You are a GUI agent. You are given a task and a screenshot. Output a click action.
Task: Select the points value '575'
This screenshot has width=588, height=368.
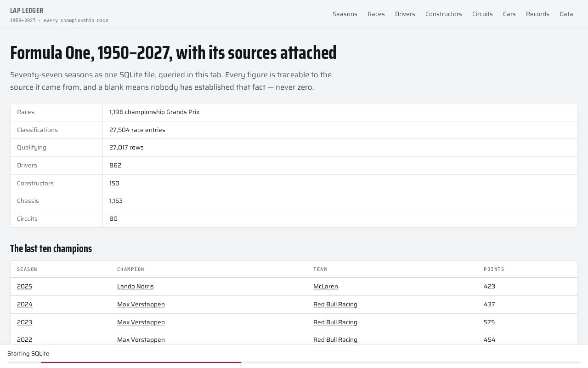click(489, 322)
